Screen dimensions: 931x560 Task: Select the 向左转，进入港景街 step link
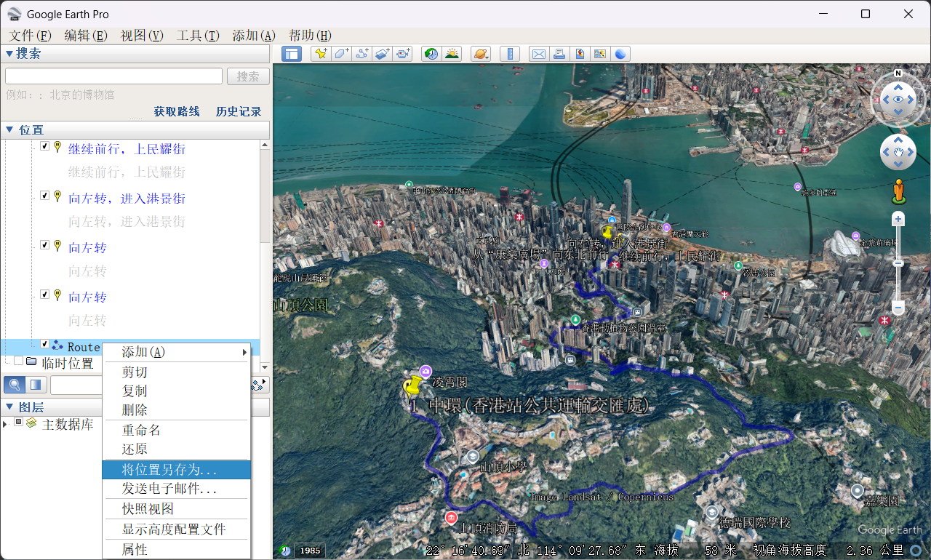[127, 199]
